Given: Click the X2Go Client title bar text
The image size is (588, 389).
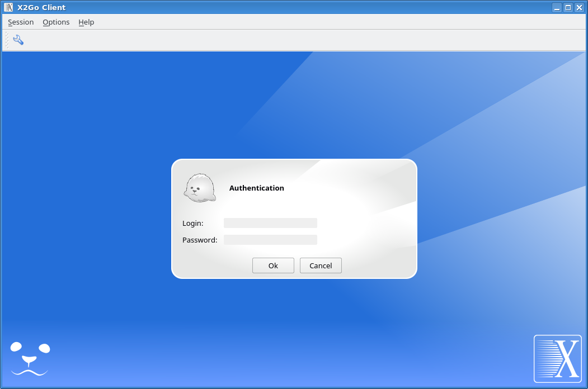Looking at the screenshot, I should 41,7.
